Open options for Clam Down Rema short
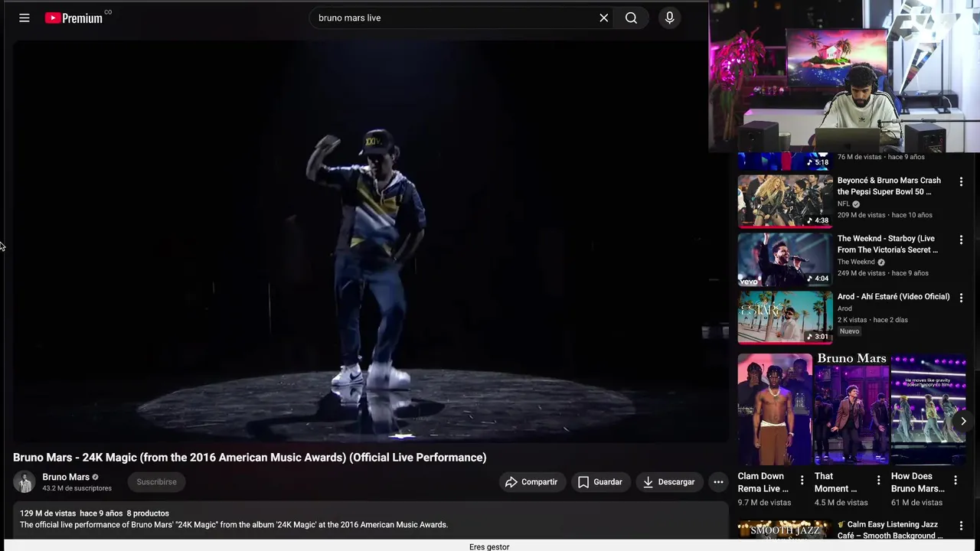Image resolution: width=980 pixels, height=551 pixels. point(802,481)
